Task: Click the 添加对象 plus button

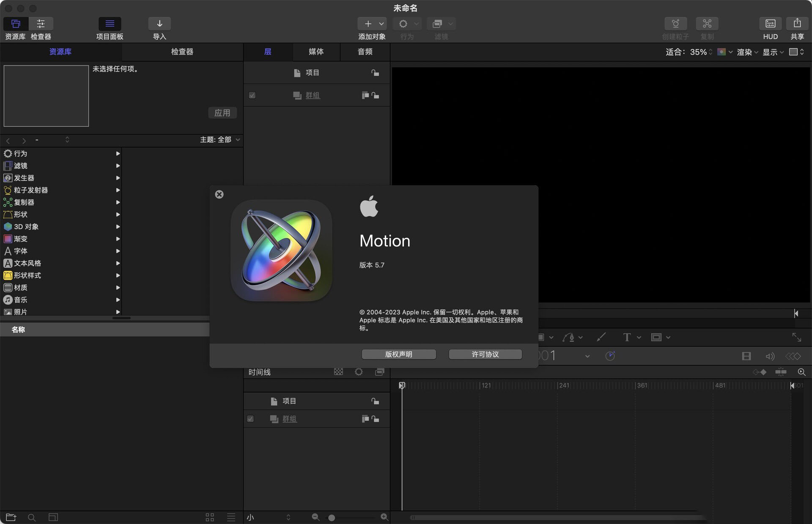Action: pos(368,24)
